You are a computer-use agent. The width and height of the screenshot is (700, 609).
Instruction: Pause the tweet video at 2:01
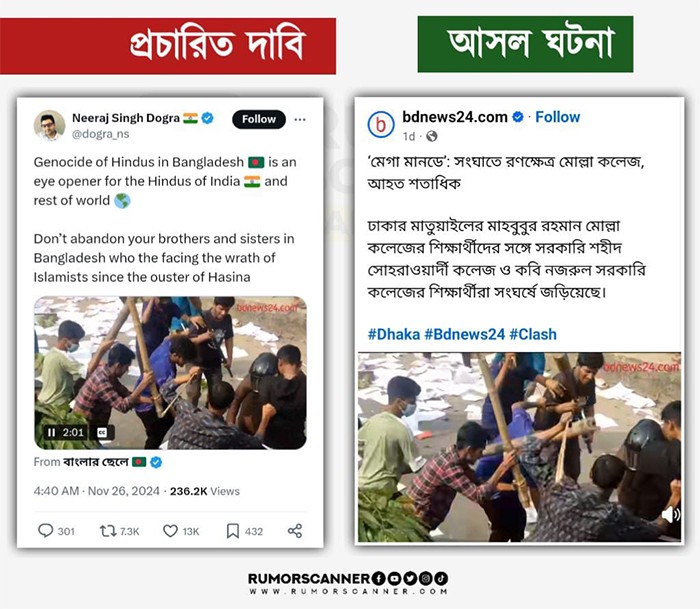tap(51, 432)
